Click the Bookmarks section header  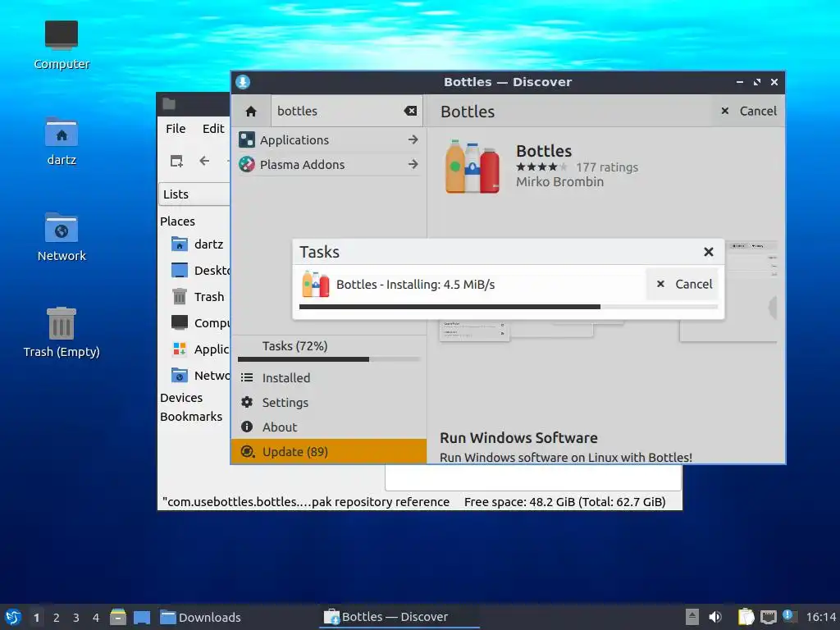(190, 417)
